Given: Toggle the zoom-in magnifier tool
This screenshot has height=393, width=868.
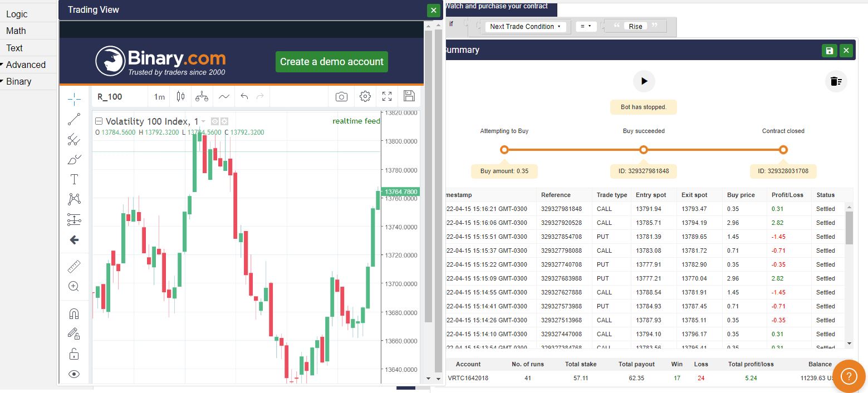Looking at the screenshot, I should (x=74, y=286).
